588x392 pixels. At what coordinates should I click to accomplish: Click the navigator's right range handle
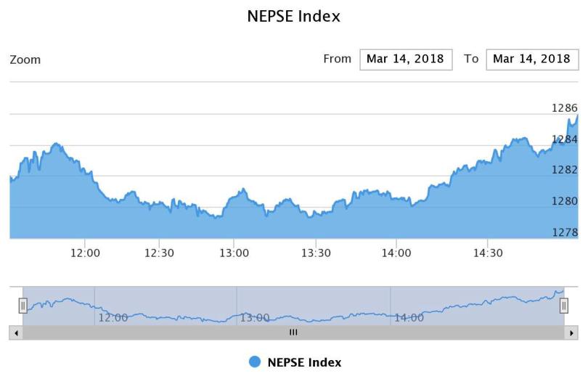tap(564, 306)
